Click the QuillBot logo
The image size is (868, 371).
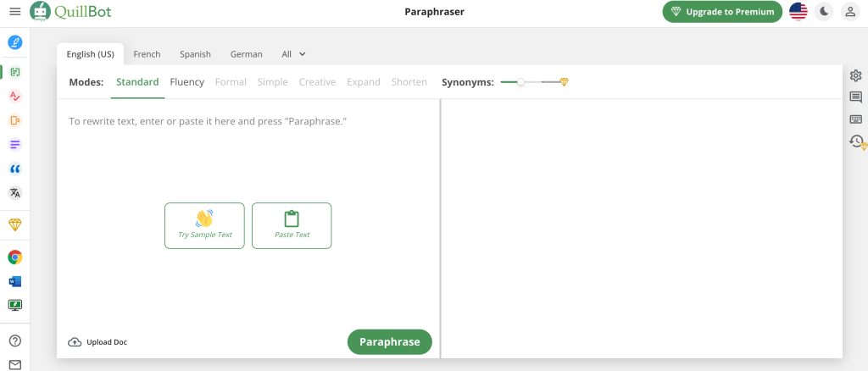(x=70, y=11)
